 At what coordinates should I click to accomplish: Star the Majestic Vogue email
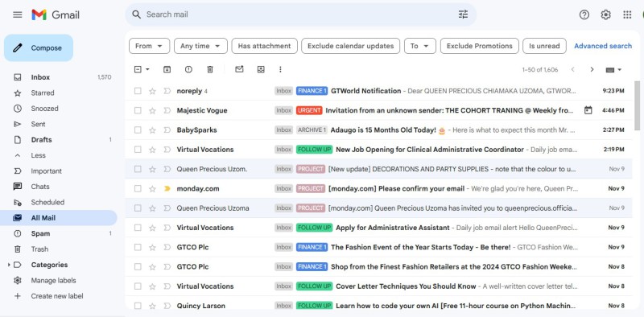tap(152, 110)
